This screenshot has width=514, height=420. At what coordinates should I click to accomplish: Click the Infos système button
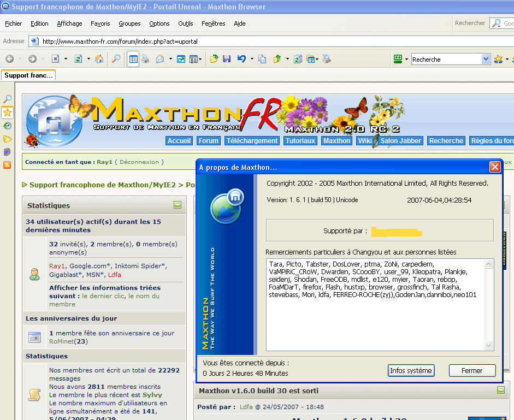(x=411, y=370)
